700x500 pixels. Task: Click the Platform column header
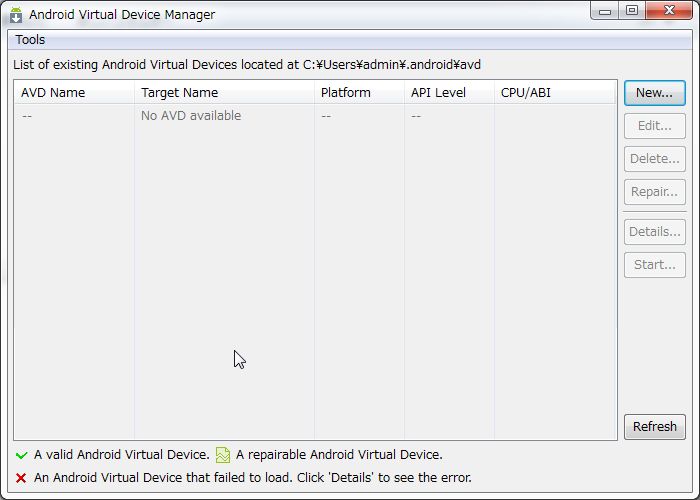[359, 92]
